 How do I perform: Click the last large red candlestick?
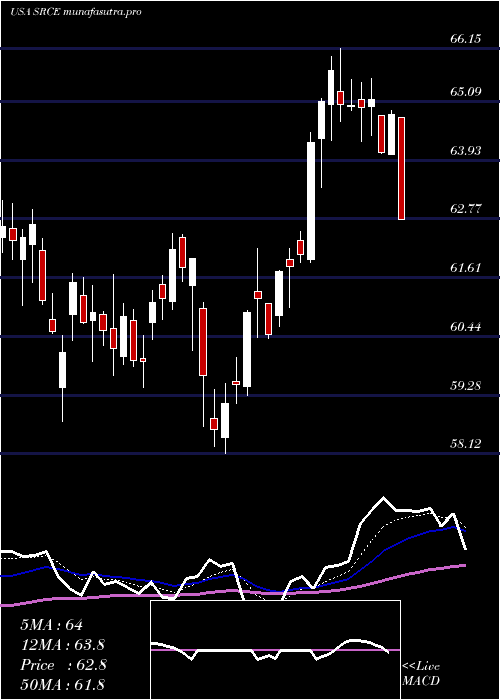(x=401, y=168)
